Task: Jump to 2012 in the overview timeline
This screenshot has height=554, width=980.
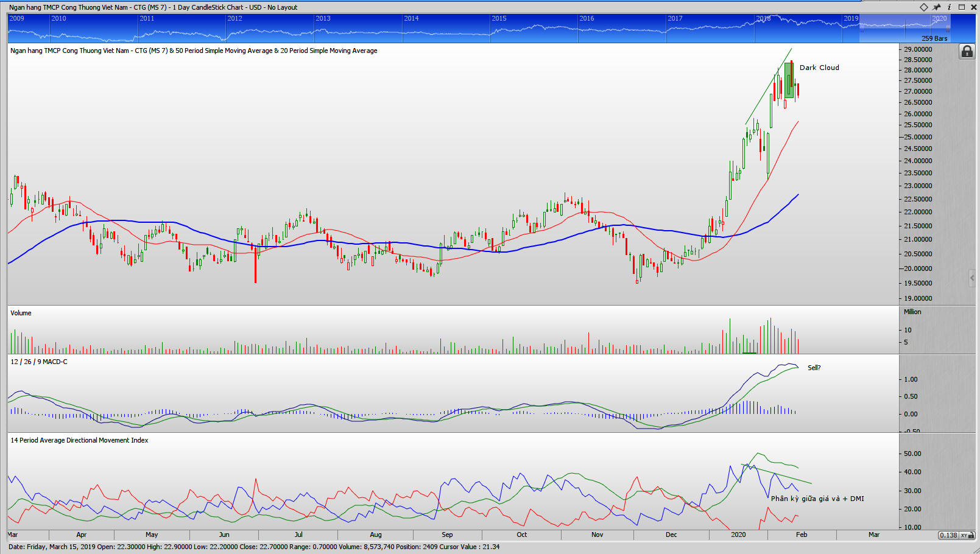Action: pos(235,18)
